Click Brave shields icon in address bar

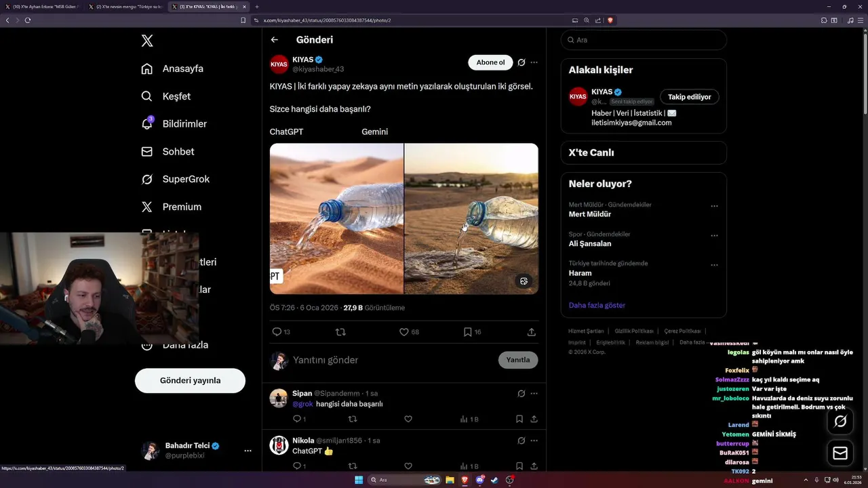(x=610, y=20)
